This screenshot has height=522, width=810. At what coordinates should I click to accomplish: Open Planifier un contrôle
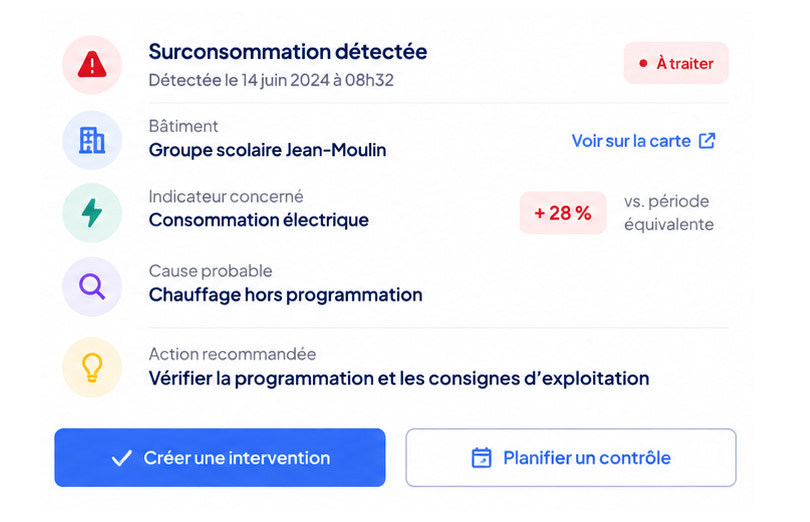point(571,457)
